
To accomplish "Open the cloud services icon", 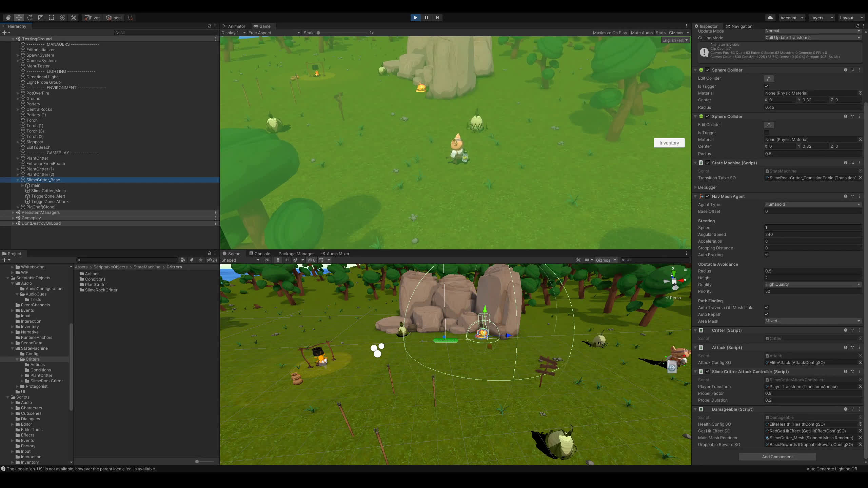I will [770, 18].
